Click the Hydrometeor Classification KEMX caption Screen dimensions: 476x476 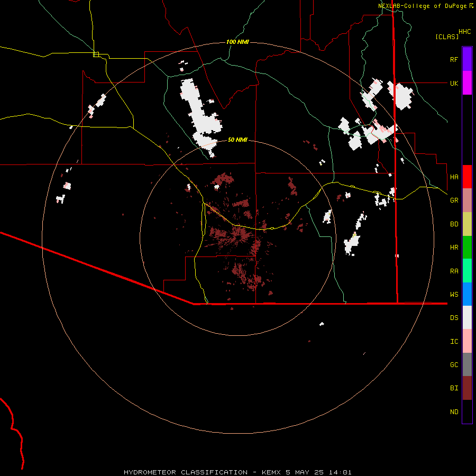237,472
